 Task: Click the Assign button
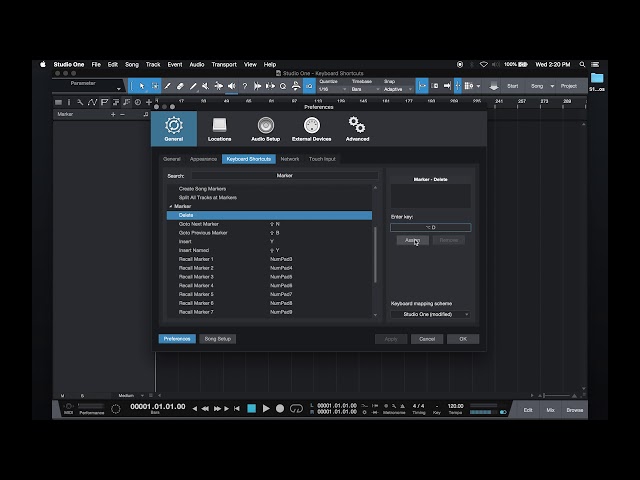[413, 240]
